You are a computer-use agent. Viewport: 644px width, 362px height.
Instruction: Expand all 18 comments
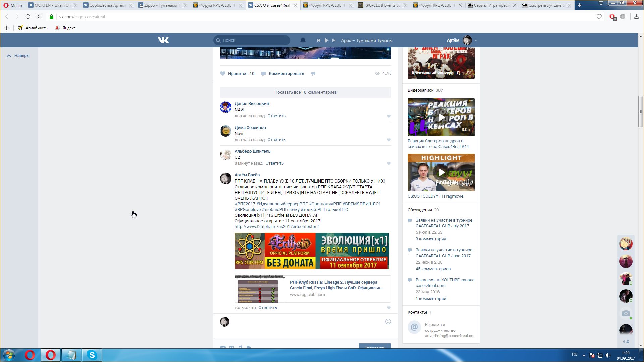point(305,92)
